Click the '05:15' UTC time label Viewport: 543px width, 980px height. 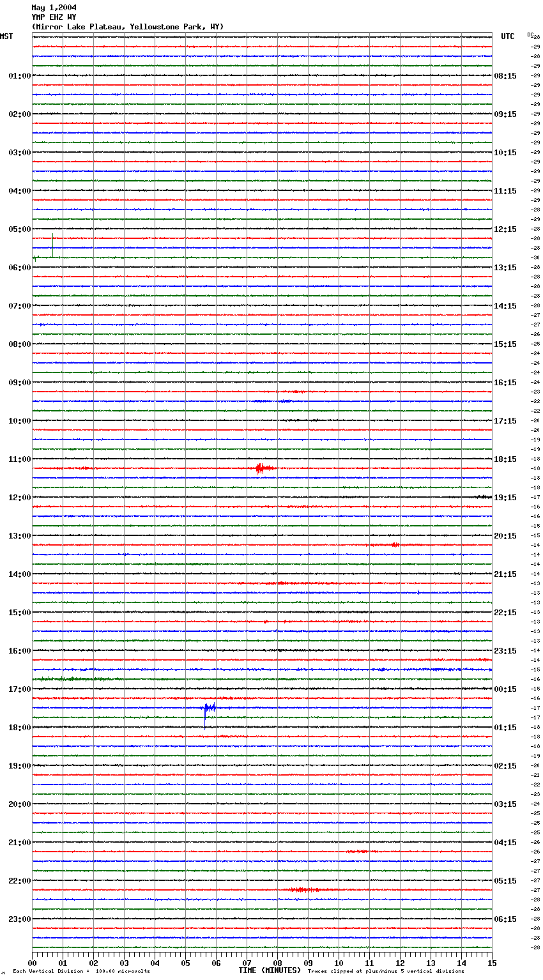click(x=505, y=881)
